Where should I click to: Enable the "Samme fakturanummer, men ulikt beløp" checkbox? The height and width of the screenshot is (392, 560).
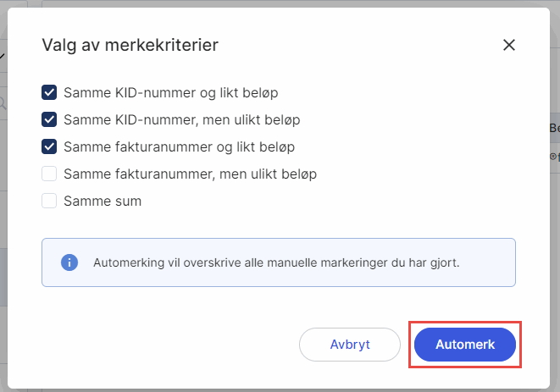click(x=49, y=174)
